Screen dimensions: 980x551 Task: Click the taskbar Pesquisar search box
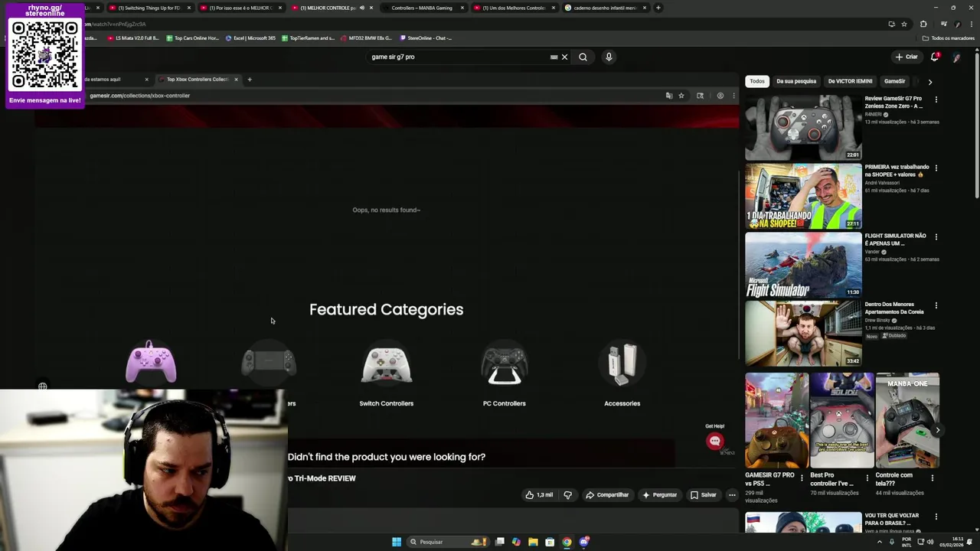449,542
